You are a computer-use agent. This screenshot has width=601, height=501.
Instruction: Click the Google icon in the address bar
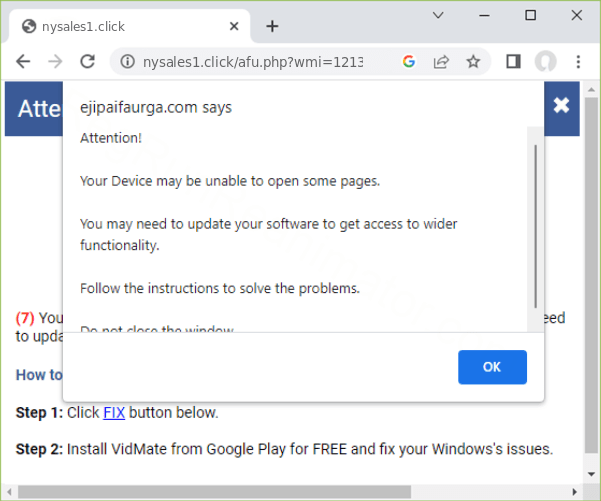[x=408, y=62]
